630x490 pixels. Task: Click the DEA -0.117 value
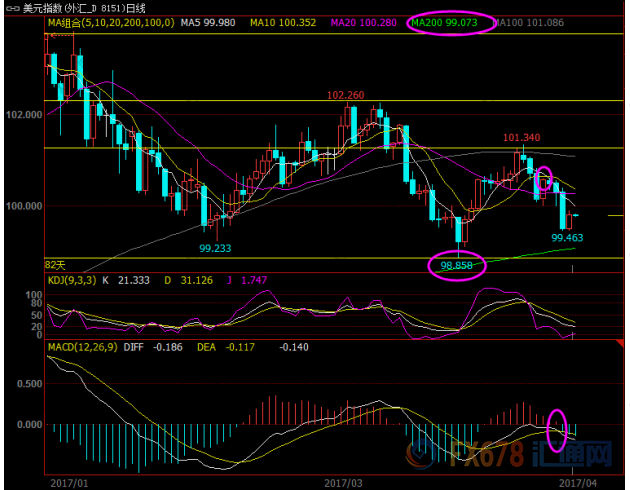tap(226, 347)
